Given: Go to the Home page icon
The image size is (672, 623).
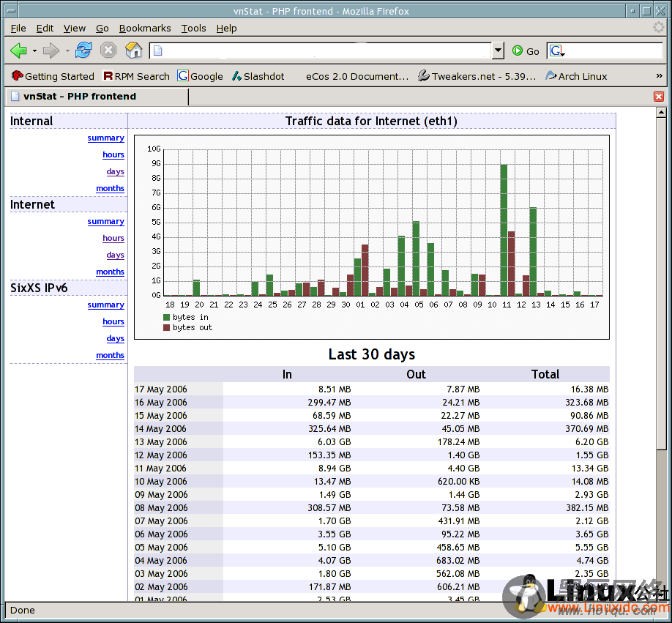Looking at the screenshot, I should pos(134,50).
